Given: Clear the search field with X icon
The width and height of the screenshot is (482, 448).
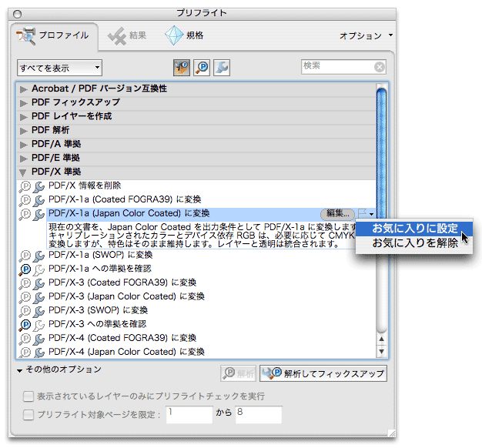Looking at the screenshot, I should pyautogui.click(x=380, y=67).
